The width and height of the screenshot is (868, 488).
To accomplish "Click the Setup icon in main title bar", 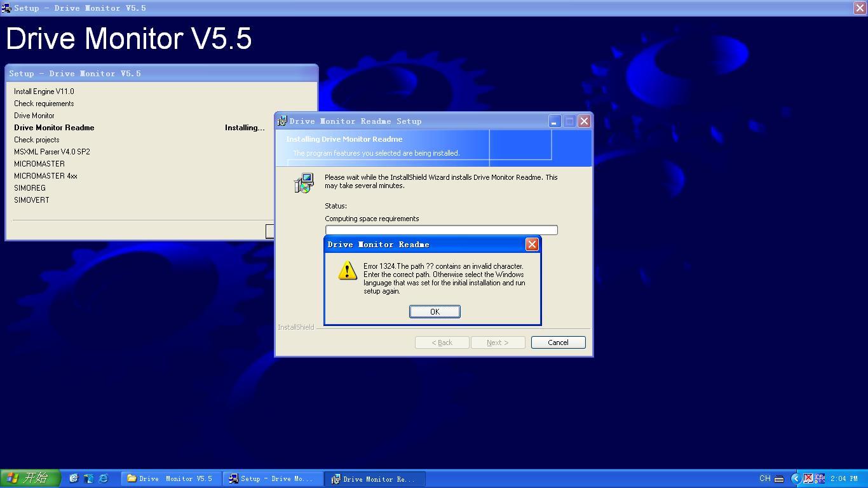I will tap(6, 8).
